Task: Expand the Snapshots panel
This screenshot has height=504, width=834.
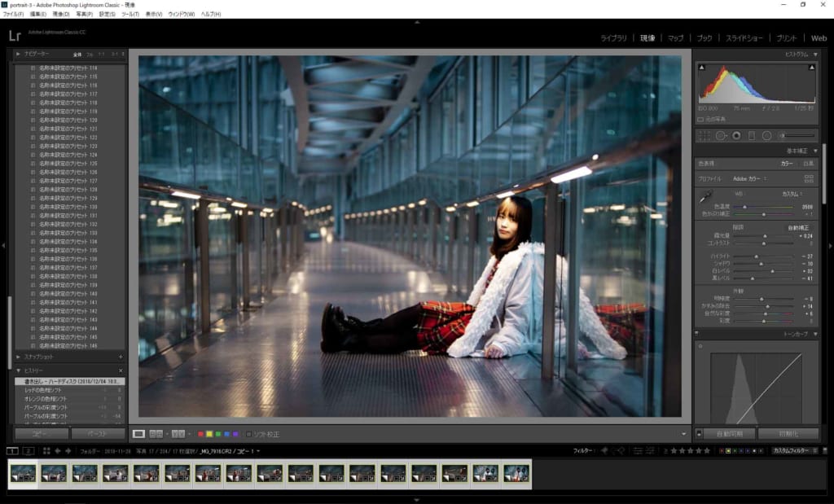Action: tap(18, 357)
